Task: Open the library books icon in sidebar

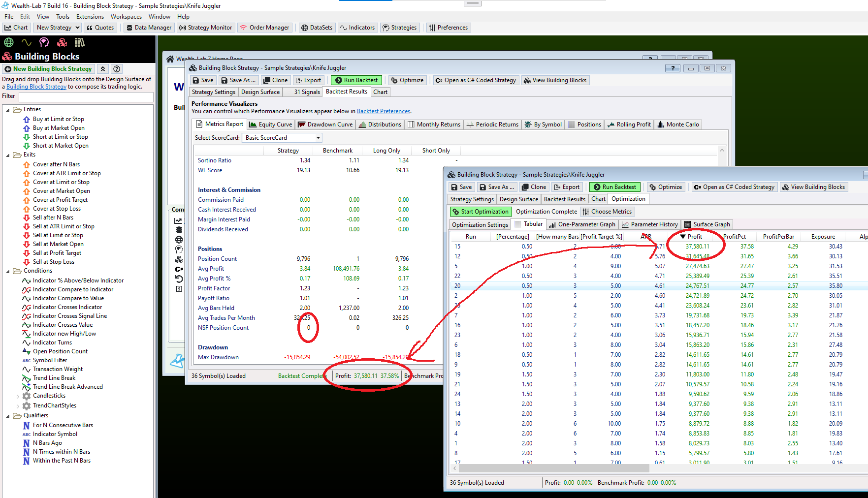Action: click(79, 42)
